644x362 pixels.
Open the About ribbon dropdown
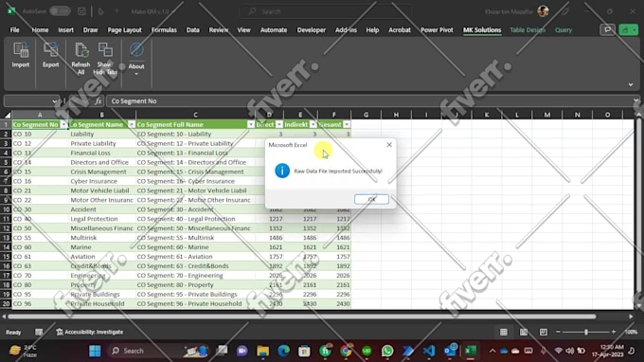point(136,59)
